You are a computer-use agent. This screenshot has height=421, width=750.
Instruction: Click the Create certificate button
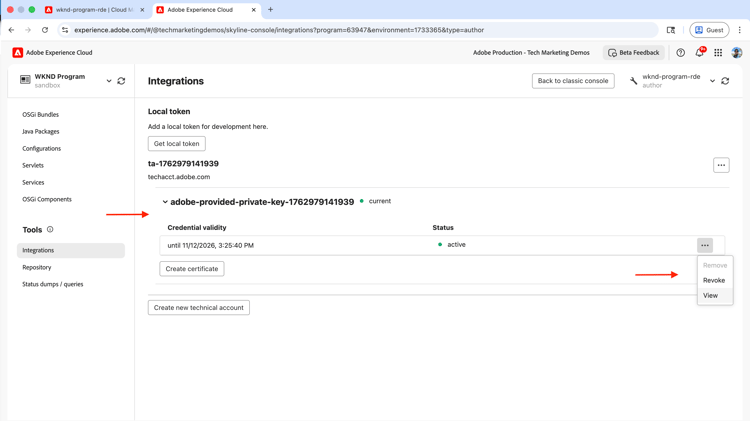(x=192, y=269)
